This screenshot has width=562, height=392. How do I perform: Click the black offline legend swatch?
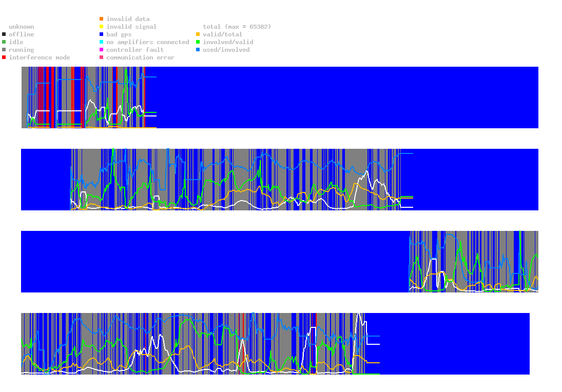coord(4,34)
